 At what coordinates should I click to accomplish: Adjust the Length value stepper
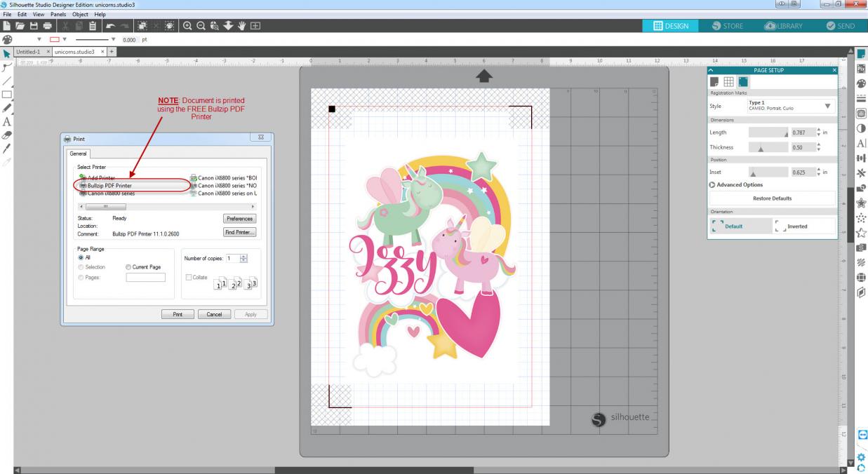818,132
